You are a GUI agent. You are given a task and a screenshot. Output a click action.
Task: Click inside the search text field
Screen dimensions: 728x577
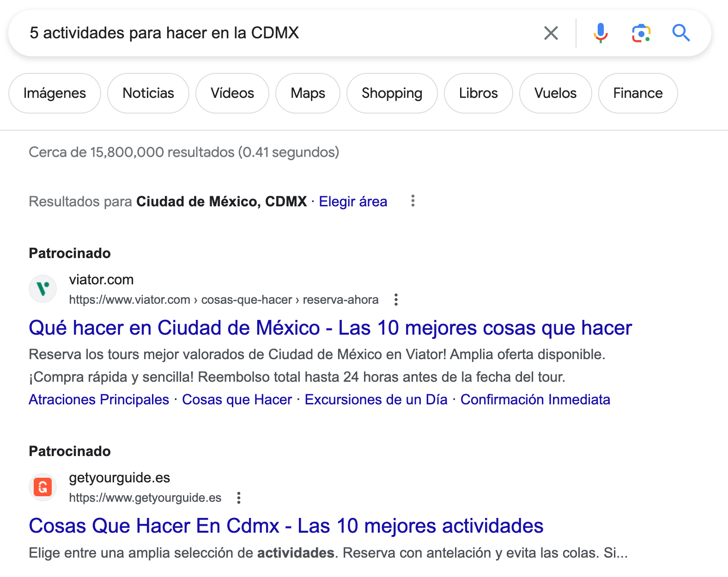tap(277, 33)
